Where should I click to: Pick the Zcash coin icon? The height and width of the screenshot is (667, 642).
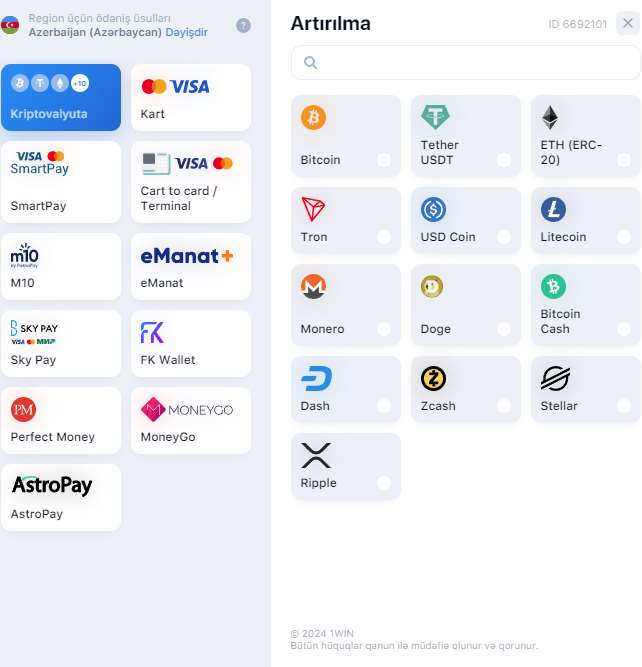tap(433, 378)
